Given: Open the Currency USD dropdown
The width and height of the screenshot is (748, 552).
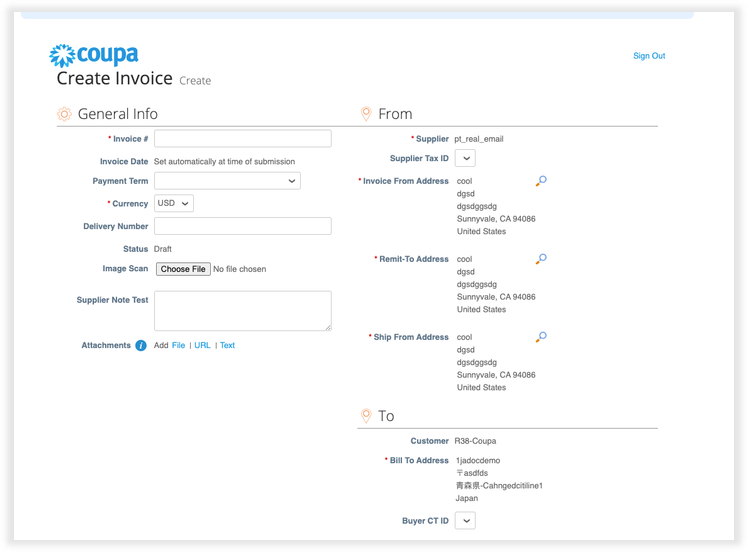Looking at the screenshot, I should coord(174,203).
